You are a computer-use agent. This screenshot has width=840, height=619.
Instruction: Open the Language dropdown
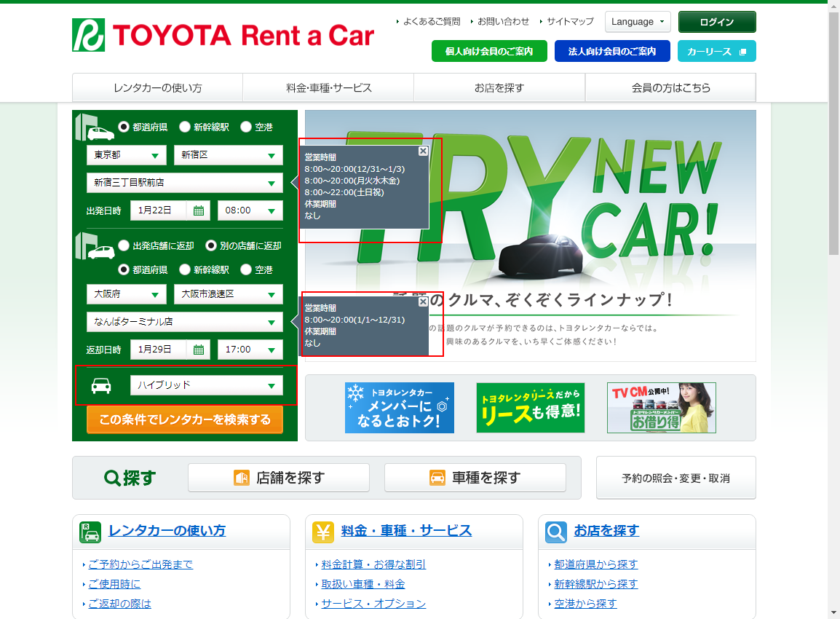pos(638,22)
